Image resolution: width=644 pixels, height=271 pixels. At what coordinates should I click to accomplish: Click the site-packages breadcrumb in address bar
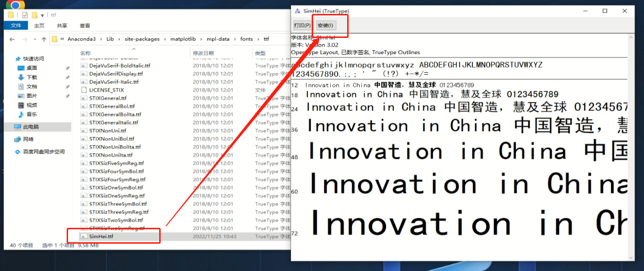point(142,39)
